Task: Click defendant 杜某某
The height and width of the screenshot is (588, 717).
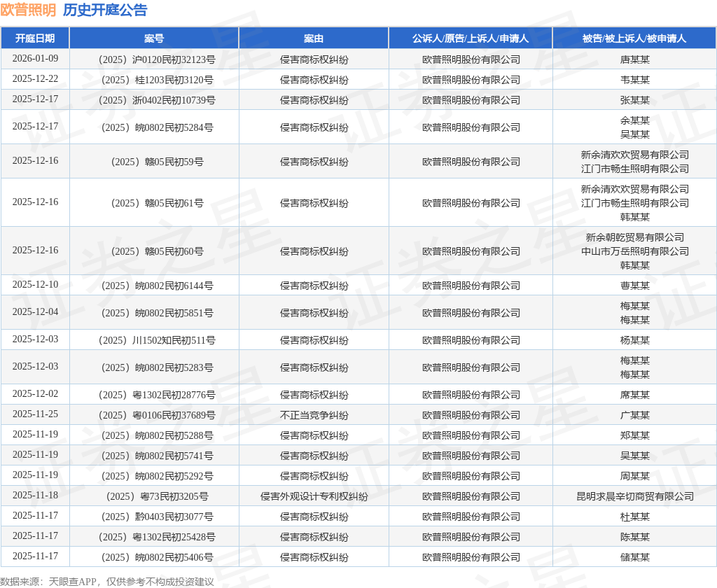Action: (x=634, y=517)
